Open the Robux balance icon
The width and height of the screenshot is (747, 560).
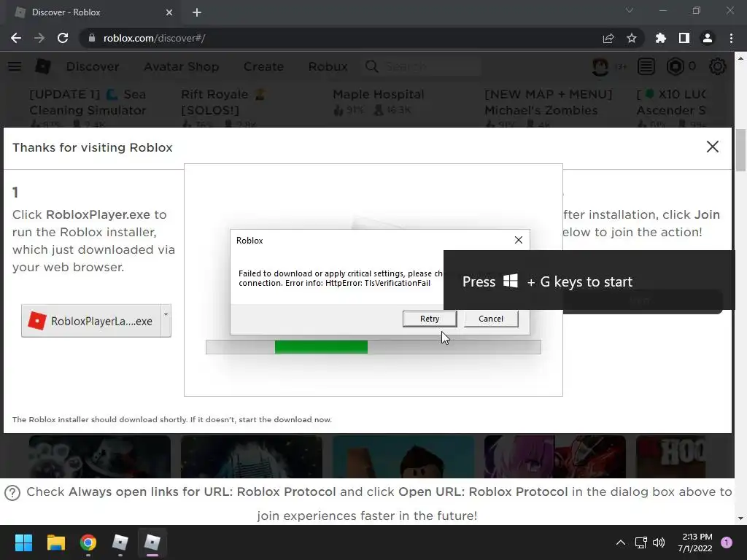pyautogui.click(x=675, y=66)
